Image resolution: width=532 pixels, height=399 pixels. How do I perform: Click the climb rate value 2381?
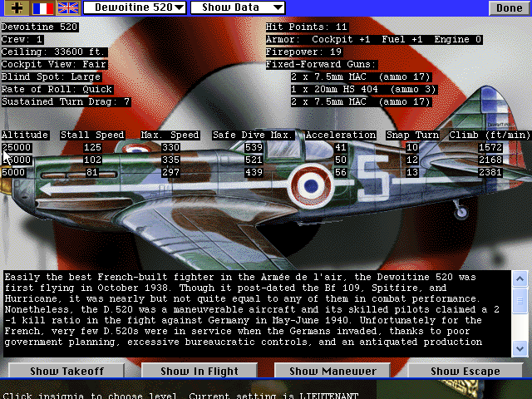coord(490,172)
